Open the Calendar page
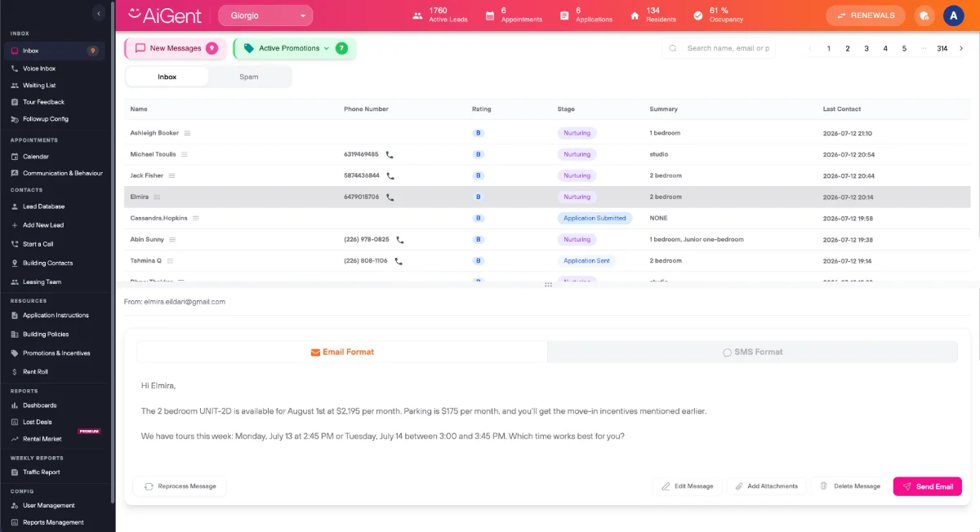Image resolution: width=980 pixels, height=532 pixels. [36, 156]
